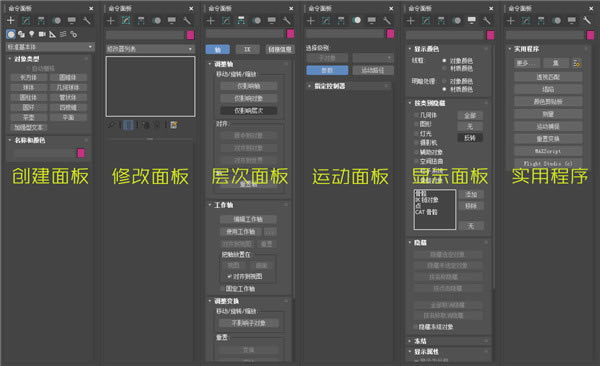
Task: Switch to the IK tab in Hierarchy panel
Action: pyautogui.click(x=247, y=49)
